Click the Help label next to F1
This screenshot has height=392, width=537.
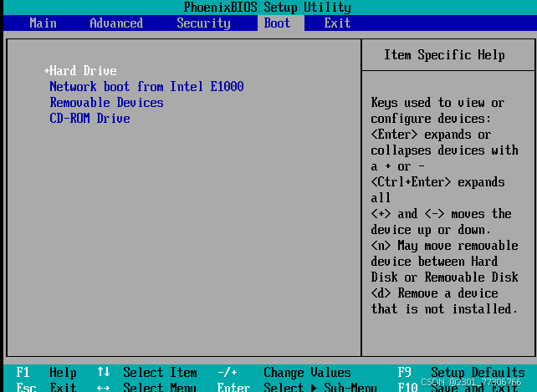click(63, 373)
